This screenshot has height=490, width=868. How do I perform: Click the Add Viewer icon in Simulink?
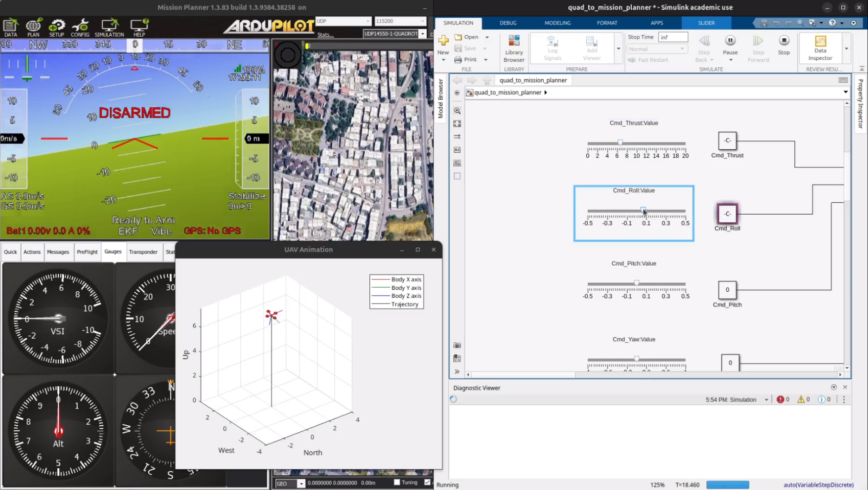pyautogui.click(x=591, y=48)
